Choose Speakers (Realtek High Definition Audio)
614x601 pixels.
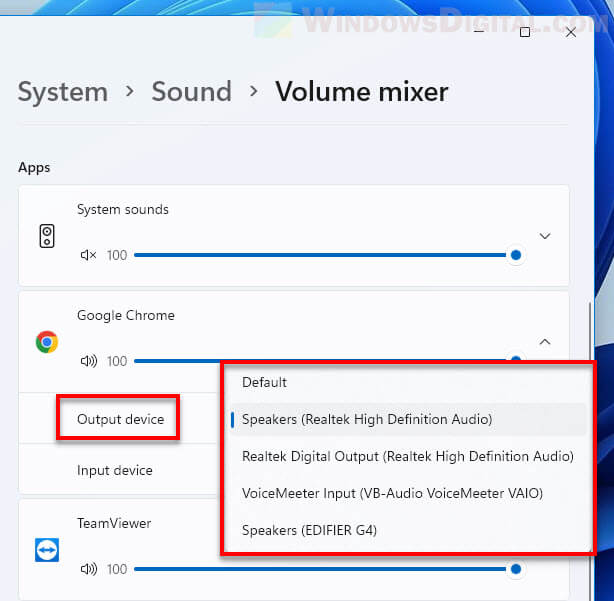(408, 419)
